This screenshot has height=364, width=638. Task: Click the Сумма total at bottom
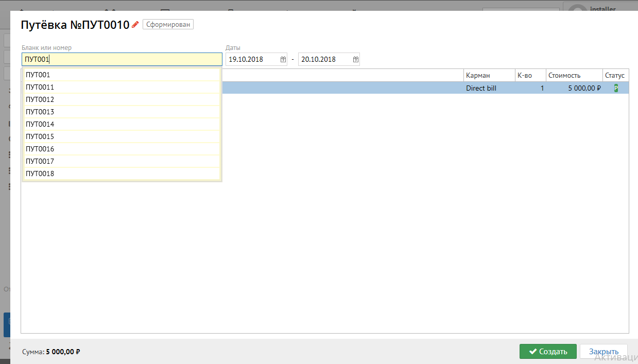51,352
